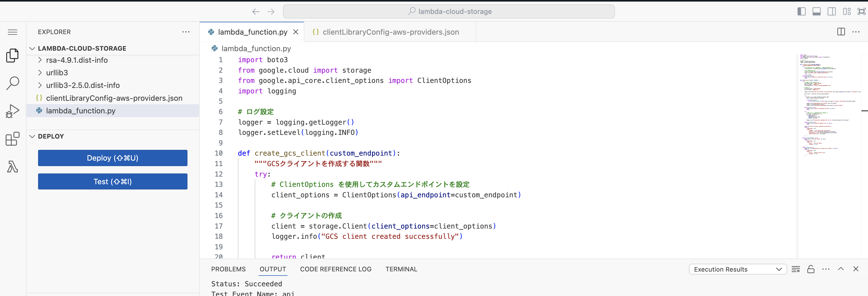Open the Explorer files icon in activity bar
The height and width of the screenshot is (296, 868).
pyautogui.click(x=12, y=56)
